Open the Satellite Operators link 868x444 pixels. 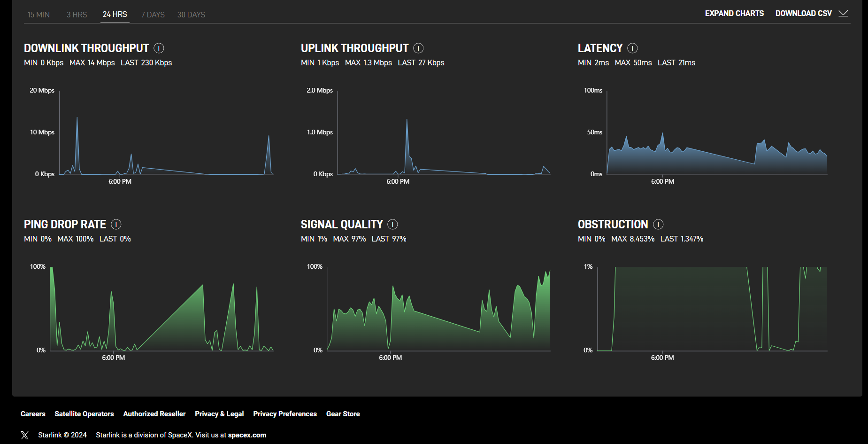click(x=84, y=414)
